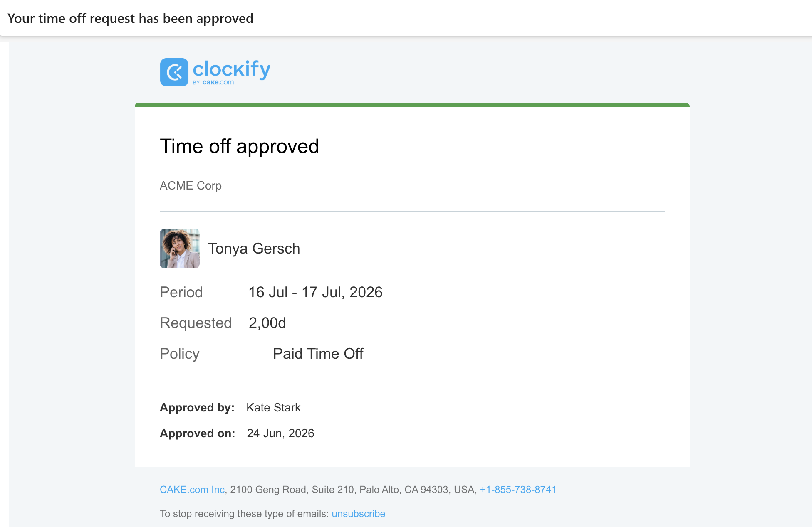The width and height of the screenshot is (812, 527).
Task: Select the Time off approved heading
Action: (x=240, y=147)
